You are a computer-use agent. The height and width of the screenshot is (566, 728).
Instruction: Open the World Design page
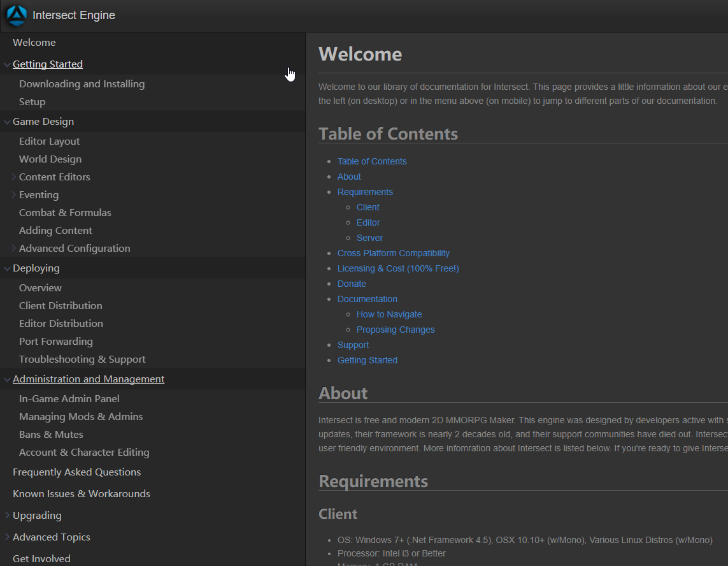[x=50, y=159]
